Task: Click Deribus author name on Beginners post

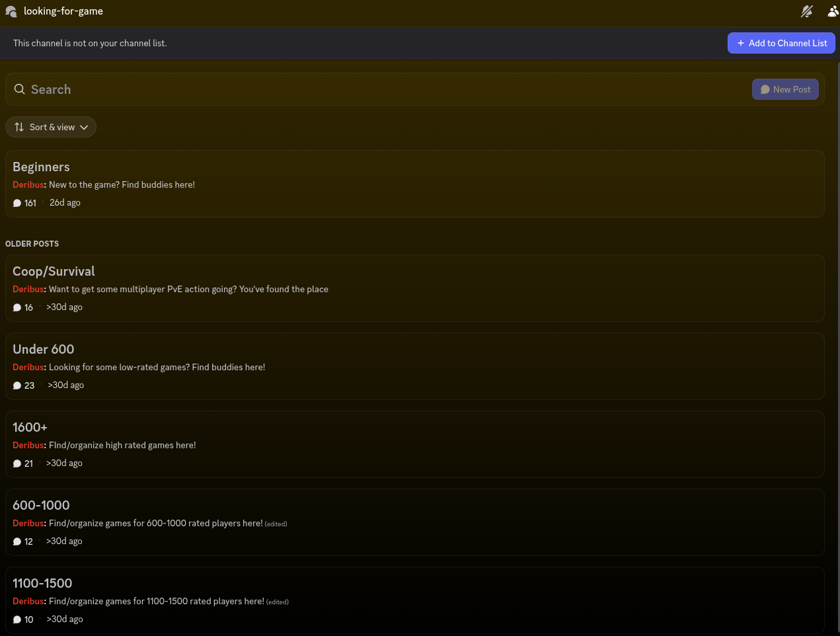Action: tap(28, 184)
